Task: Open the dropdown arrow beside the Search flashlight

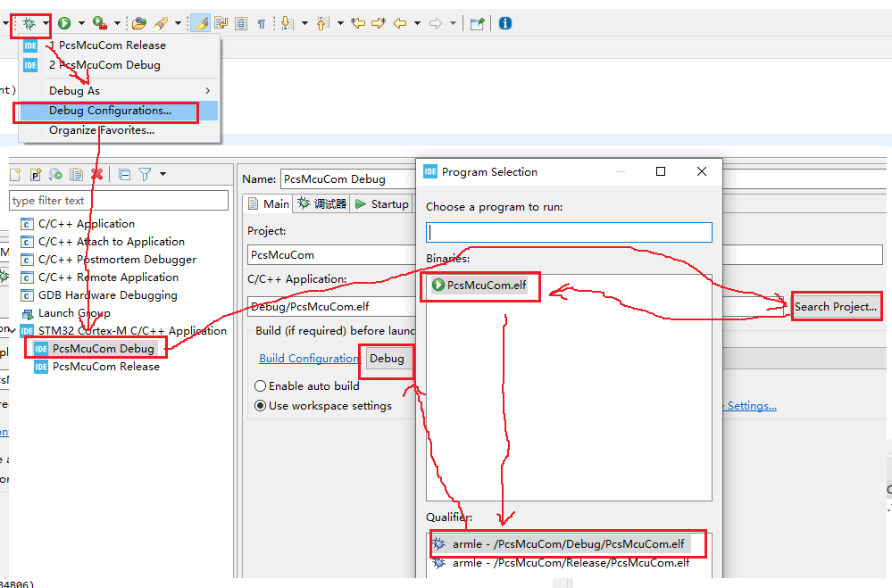Action: (x=178, y=23)
